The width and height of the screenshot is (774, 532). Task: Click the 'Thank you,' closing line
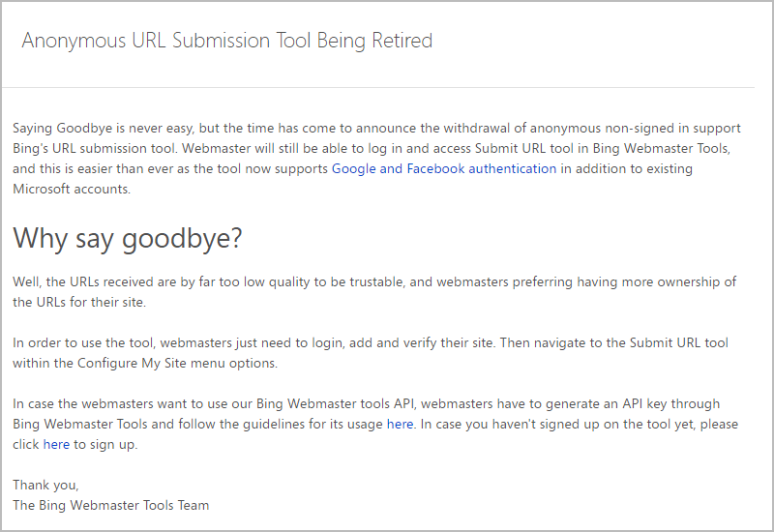point(45,485)
